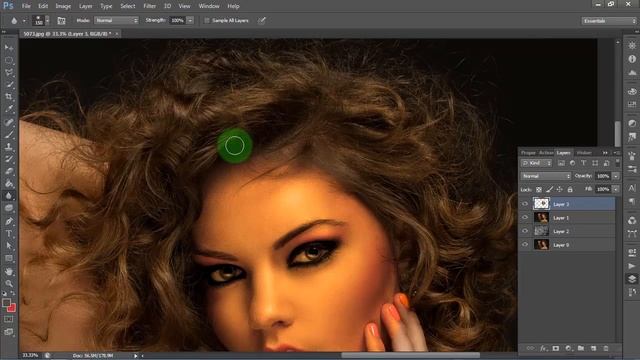Open the layer filter Kind dropdown
This screenshot has height=360, width=640.
(537, 163)
